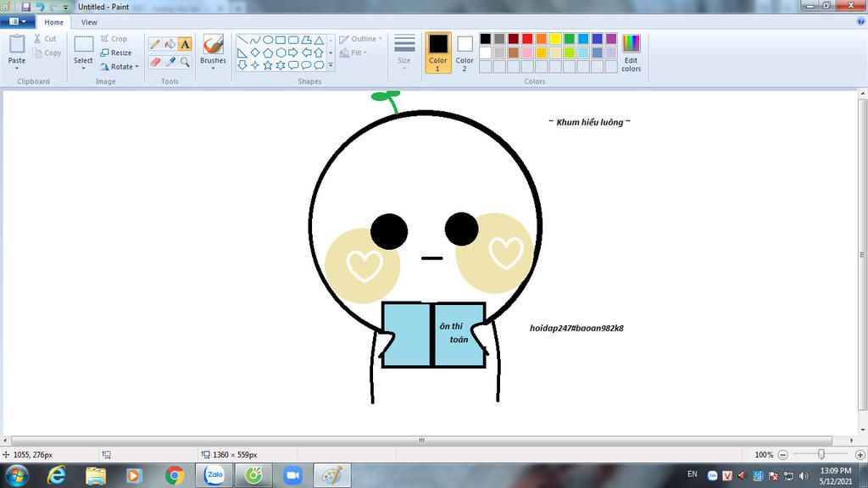This screenshot has width=868, height=488.
Task: Zoom in with the plus button
Action: click(860, 455)
